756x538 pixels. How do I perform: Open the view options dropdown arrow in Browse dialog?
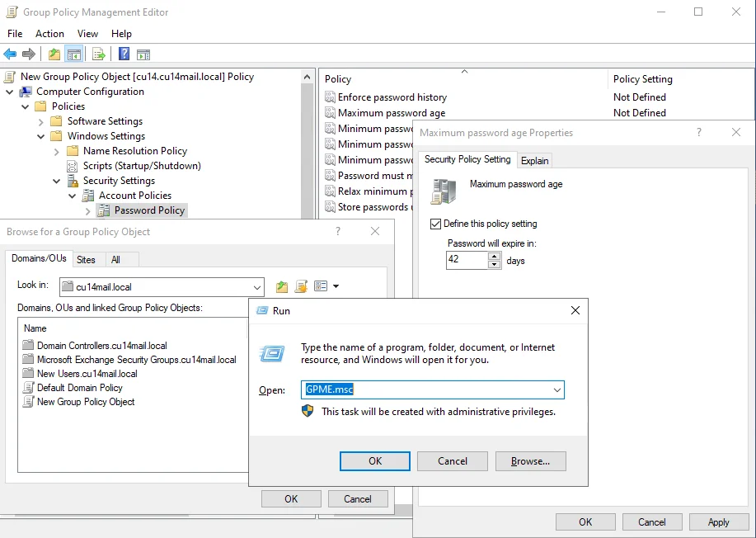336,286
